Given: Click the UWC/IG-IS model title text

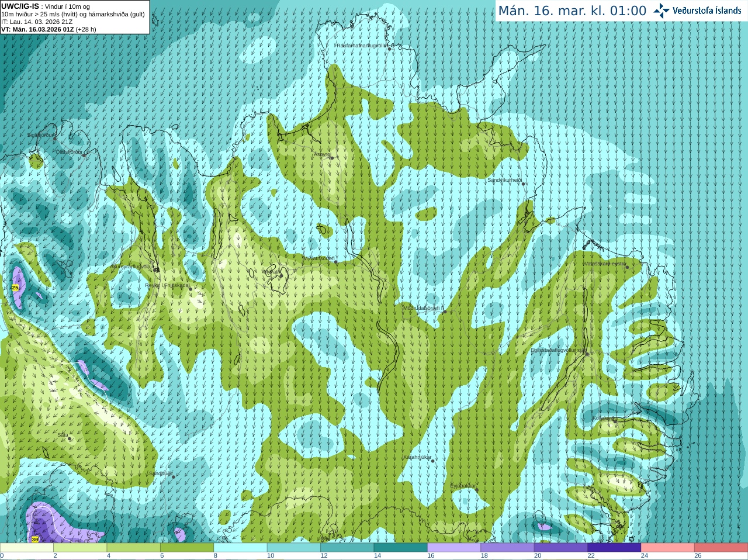Looking at the screenshot, I should point(20,6).
